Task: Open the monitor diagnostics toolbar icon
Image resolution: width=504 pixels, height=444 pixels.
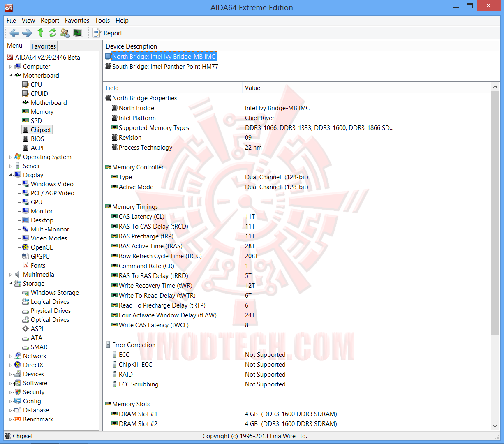Action: click(77, 33)
